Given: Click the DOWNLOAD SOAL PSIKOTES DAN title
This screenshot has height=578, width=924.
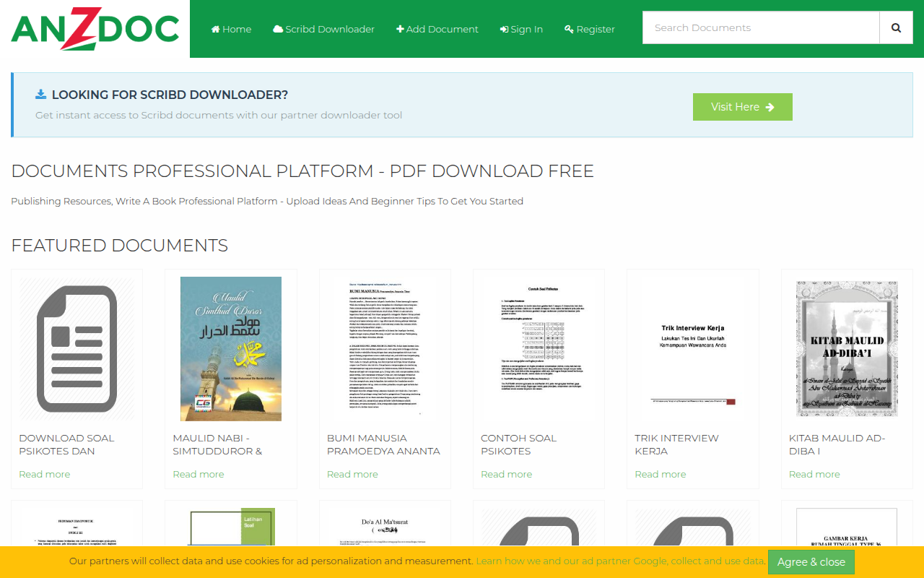Looking at the screenshot, I should pyautogui.click(x=66, y=444).
